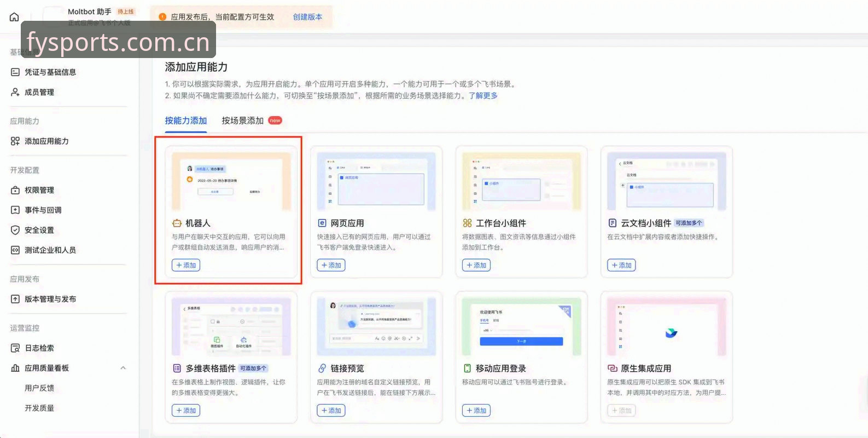This screenshot has width=868, height=438.
Task: Open the 原生集成应用 preview thumbnail
Action: (x=667, y=327)
